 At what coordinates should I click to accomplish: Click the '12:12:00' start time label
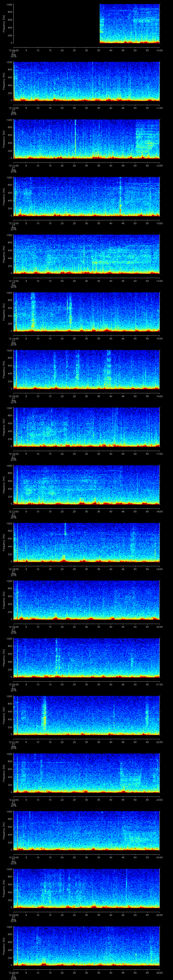tap(14, 223)
